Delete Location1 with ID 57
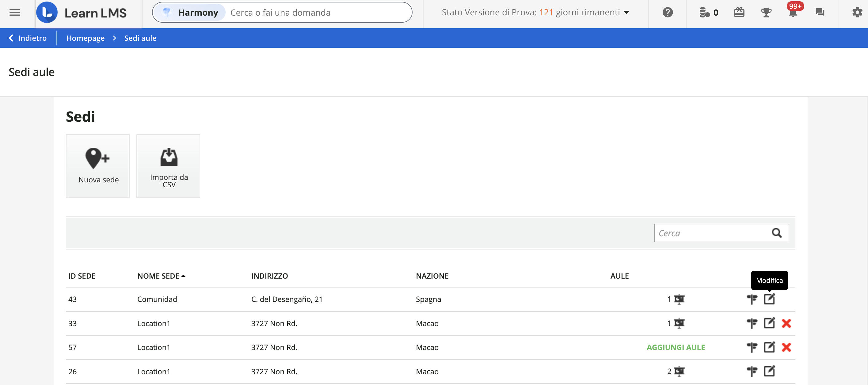The width and height of the screenshot is (868, 385). [786, 347]
